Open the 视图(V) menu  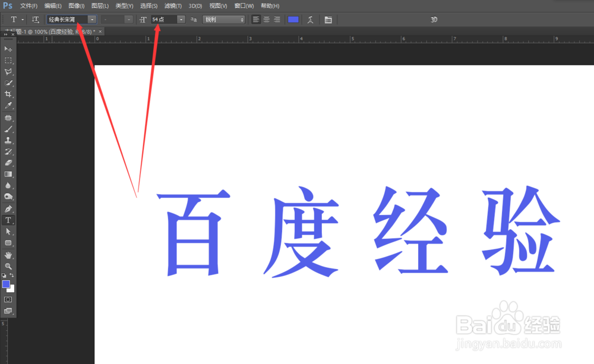(x=218, y=6)
